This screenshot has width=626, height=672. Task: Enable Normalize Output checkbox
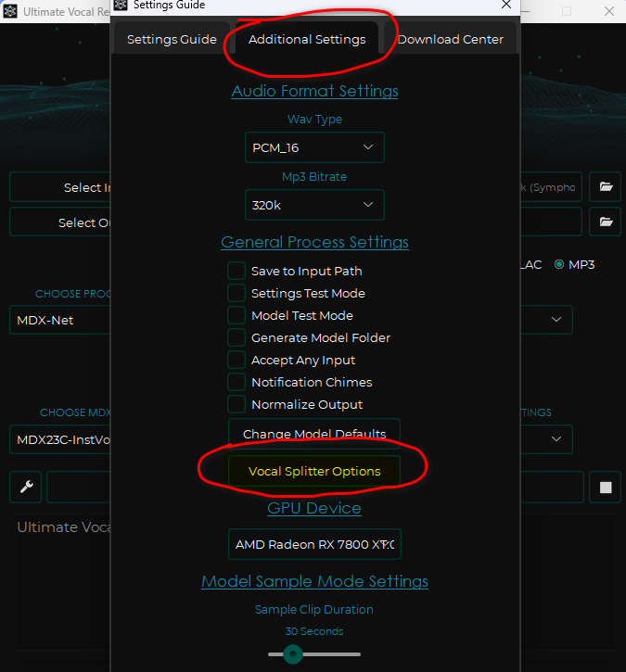tap(236, 404)
